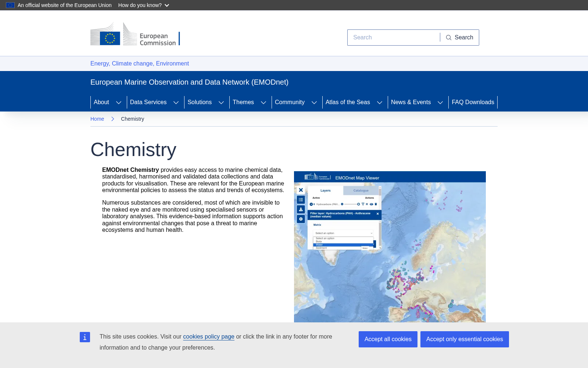
Task: Expand the About submenu chevron
Action: [119, 102]
